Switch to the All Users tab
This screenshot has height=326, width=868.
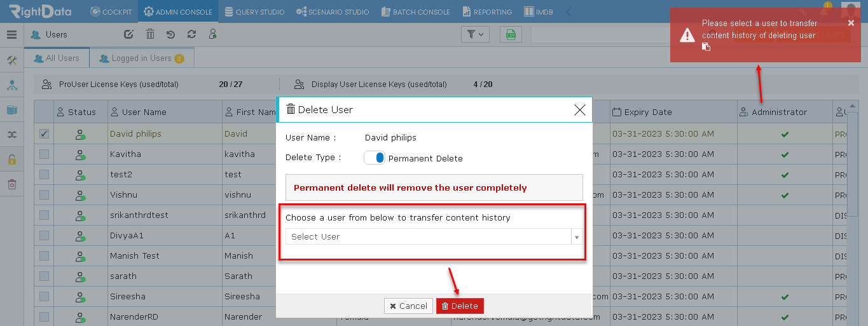(x=57, y=58)
